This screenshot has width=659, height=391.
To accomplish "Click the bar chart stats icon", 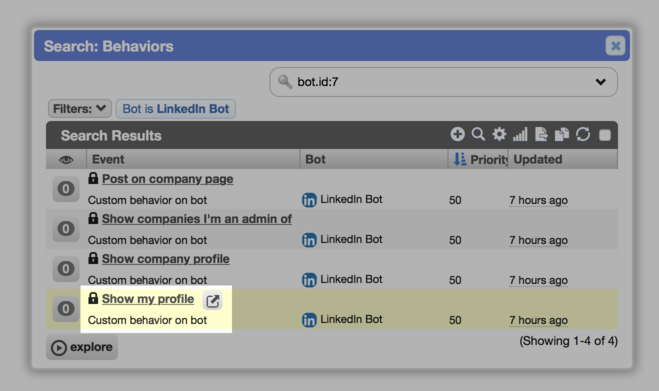I will [x=520, y=135].
